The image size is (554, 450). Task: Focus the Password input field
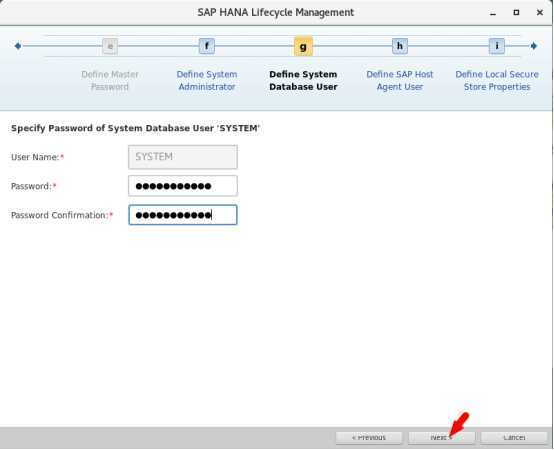(183, 186)
